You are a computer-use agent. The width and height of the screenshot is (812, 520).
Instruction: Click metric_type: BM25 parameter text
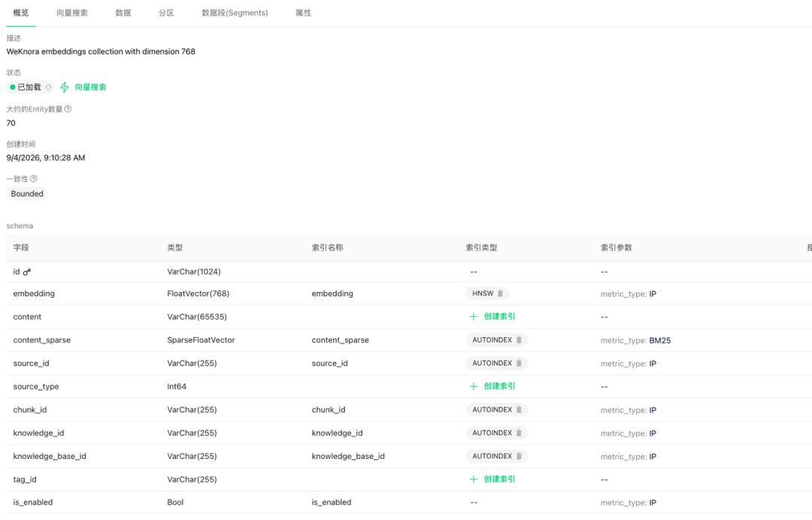(x=635, y=341)
